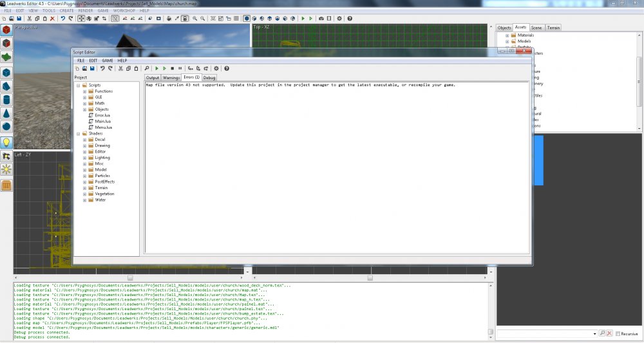Open the RENDER menu in main editor
This screenshot has width=644, height=343.
86,11
